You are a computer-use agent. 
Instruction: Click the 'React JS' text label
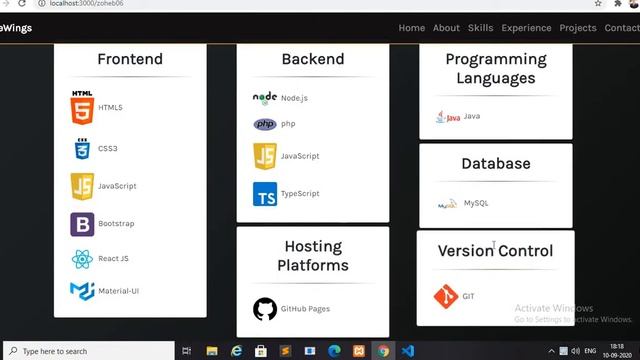point(113,259)
